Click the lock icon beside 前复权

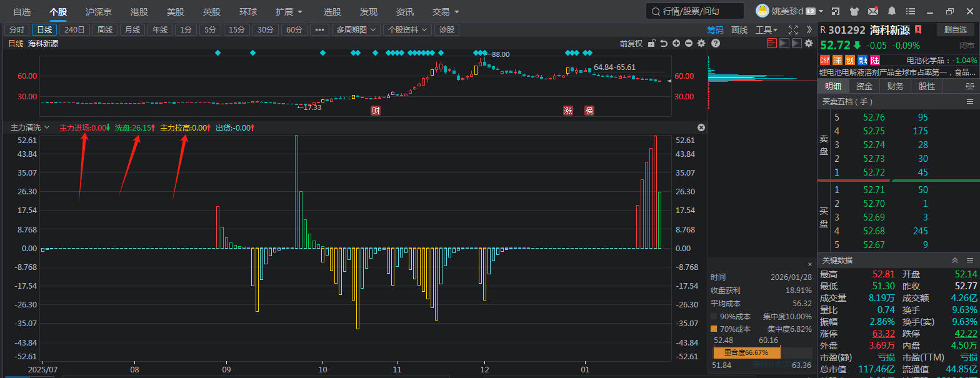pos(652,43)
